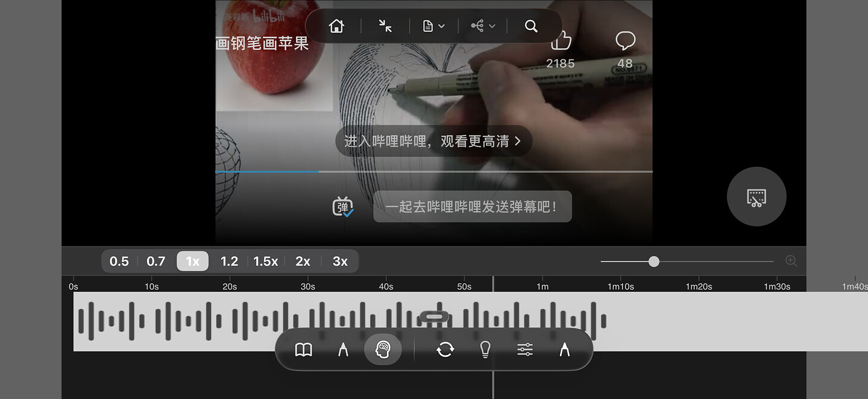Toggle the danmaku 弹 icon
This screenshot has width=868, height=399.
pos(343,207)
